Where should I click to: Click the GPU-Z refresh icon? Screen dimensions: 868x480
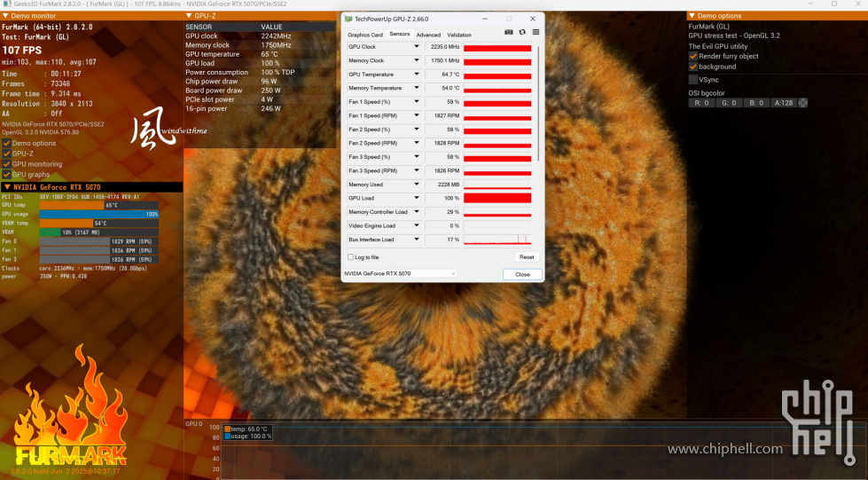coord(522,32)
